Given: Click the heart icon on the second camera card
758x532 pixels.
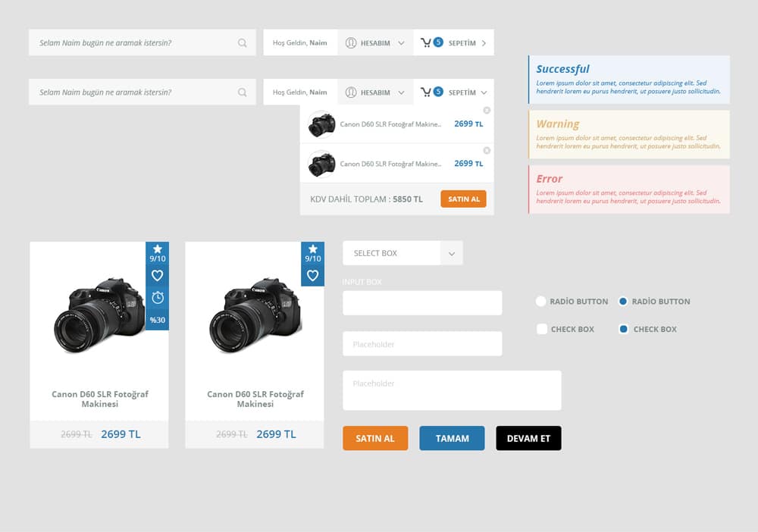Looking at the screenshot, I should 312,276.
